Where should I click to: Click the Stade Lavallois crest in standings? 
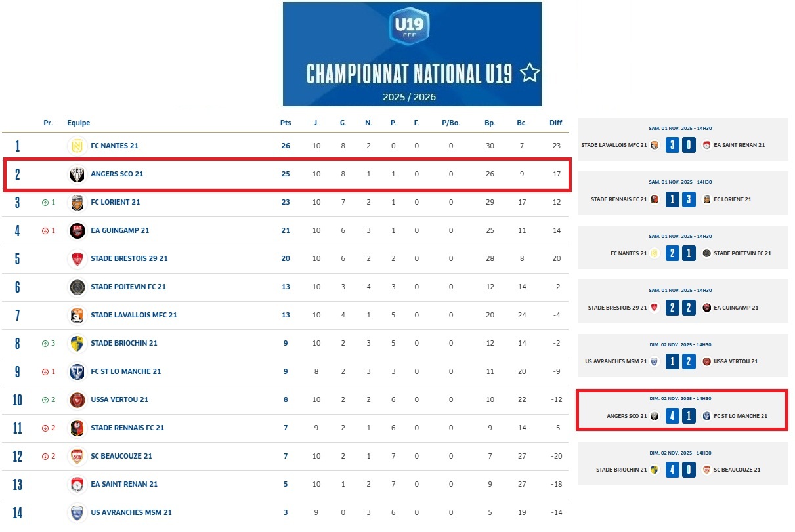pos(77,315)
